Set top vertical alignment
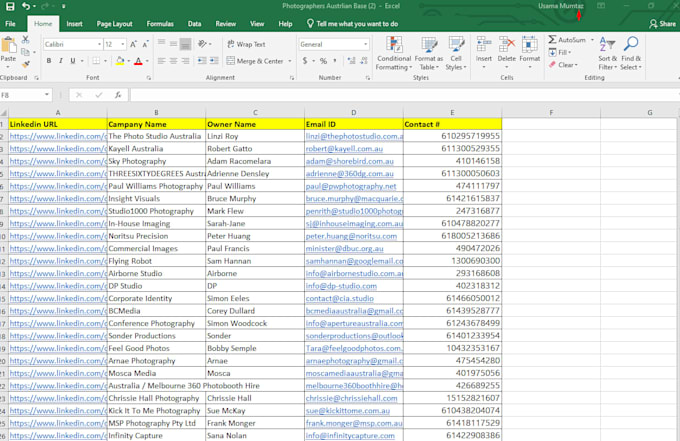 click(x=161, y=43)
